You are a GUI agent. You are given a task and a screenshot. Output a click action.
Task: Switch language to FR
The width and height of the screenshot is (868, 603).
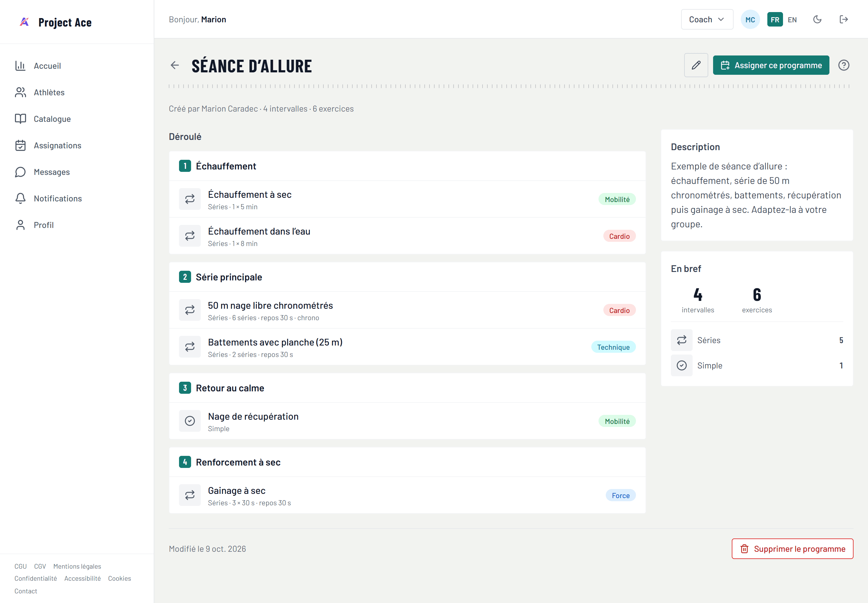(775, 19)
